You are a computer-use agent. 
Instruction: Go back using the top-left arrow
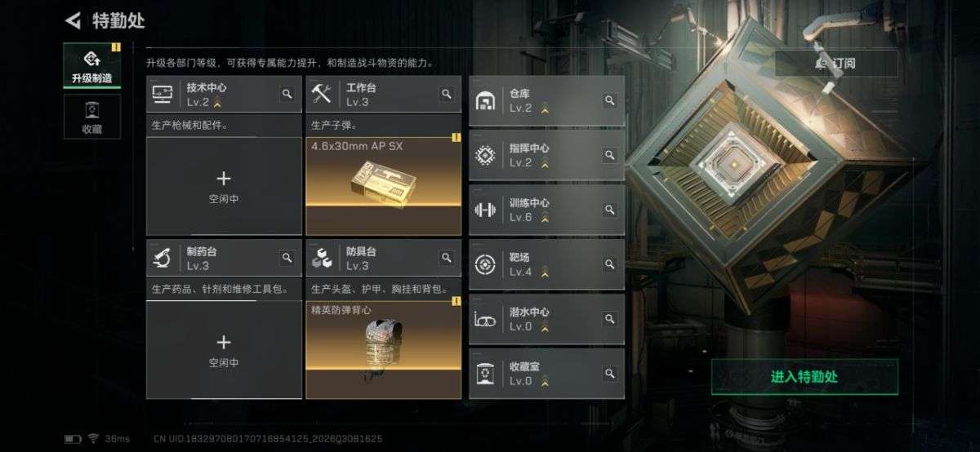[x=73, y=20]
